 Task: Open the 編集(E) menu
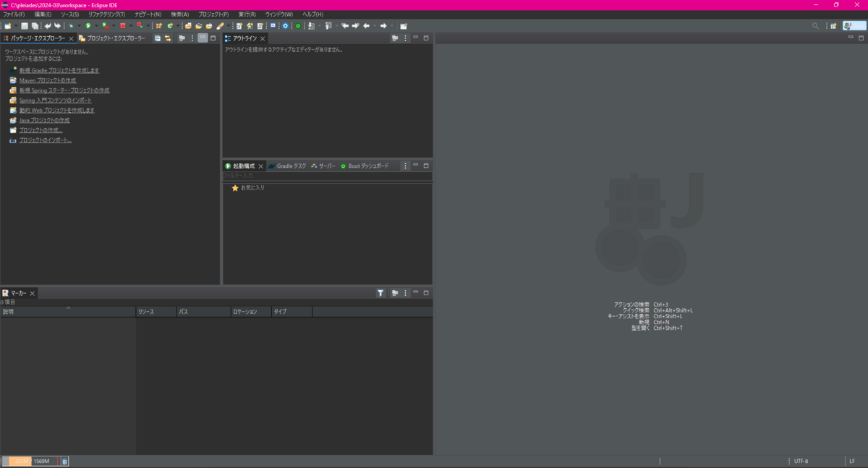(43, 14)
